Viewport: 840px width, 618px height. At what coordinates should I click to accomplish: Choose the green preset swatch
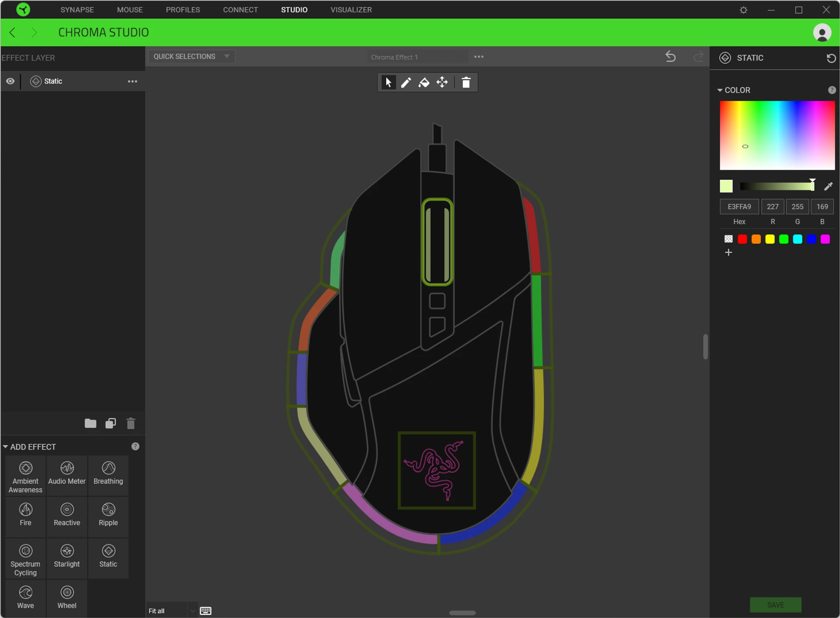[x=784, y=239]
